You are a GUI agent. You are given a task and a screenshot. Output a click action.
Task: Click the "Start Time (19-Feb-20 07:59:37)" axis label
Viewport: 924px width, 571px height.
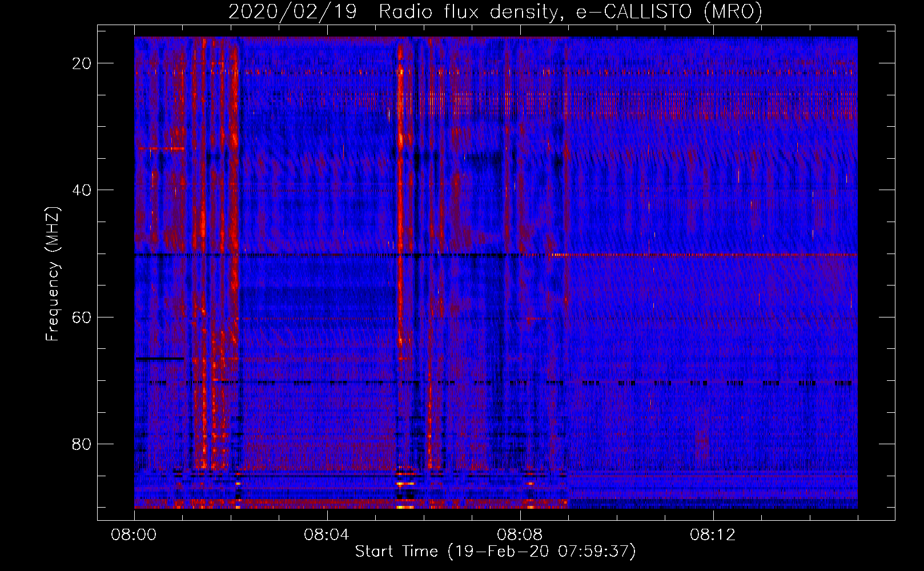pyautogui.click(x=495, y=552)
